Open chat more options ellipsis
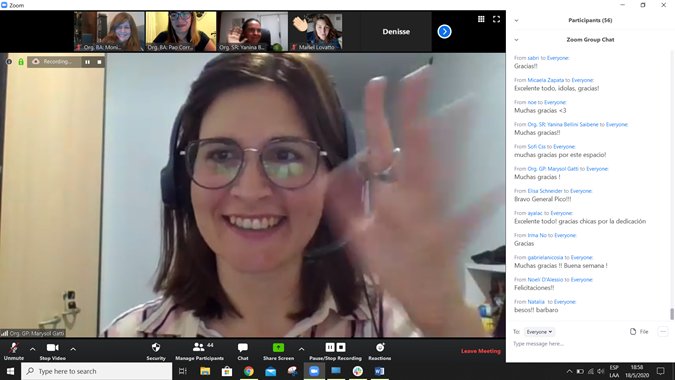 663,331
